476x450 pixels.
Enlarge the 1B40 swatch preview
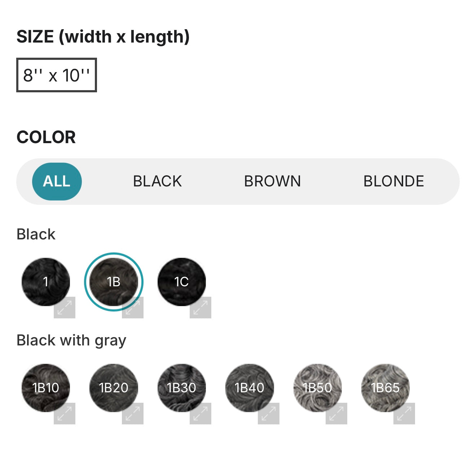[269, 414]
